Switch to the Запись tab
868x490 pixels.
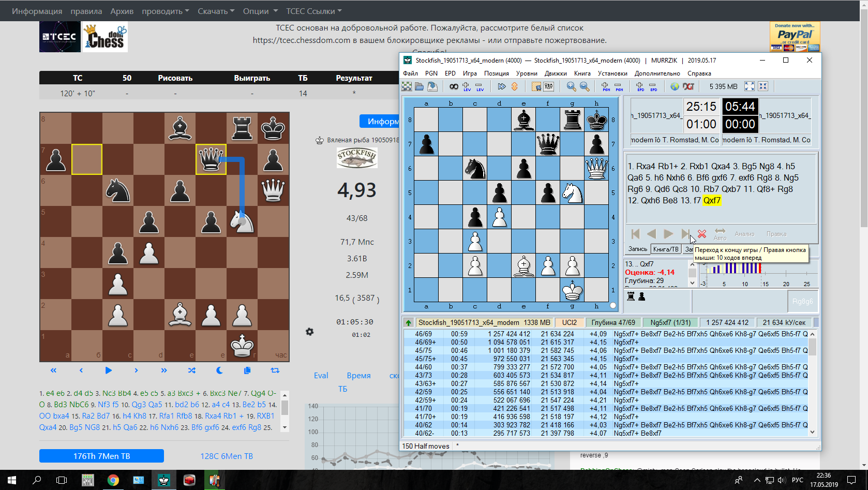637,249
